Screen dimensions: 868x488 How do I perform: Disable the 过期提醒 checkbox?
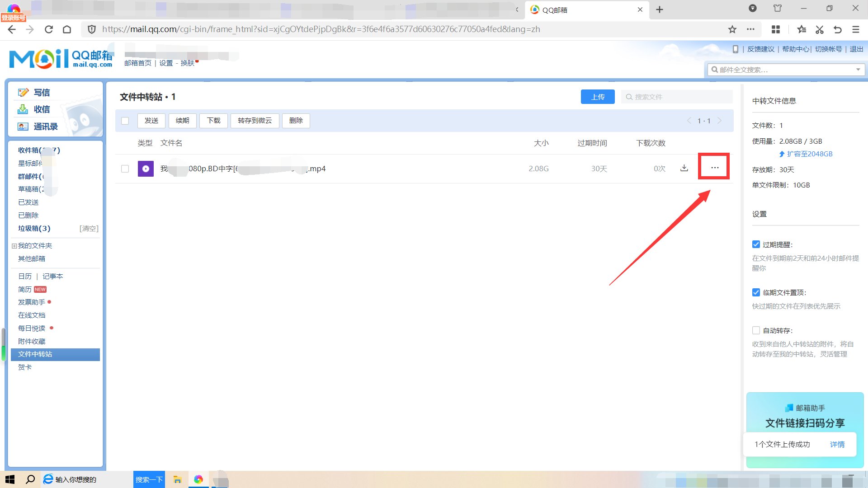pos(756,244)
